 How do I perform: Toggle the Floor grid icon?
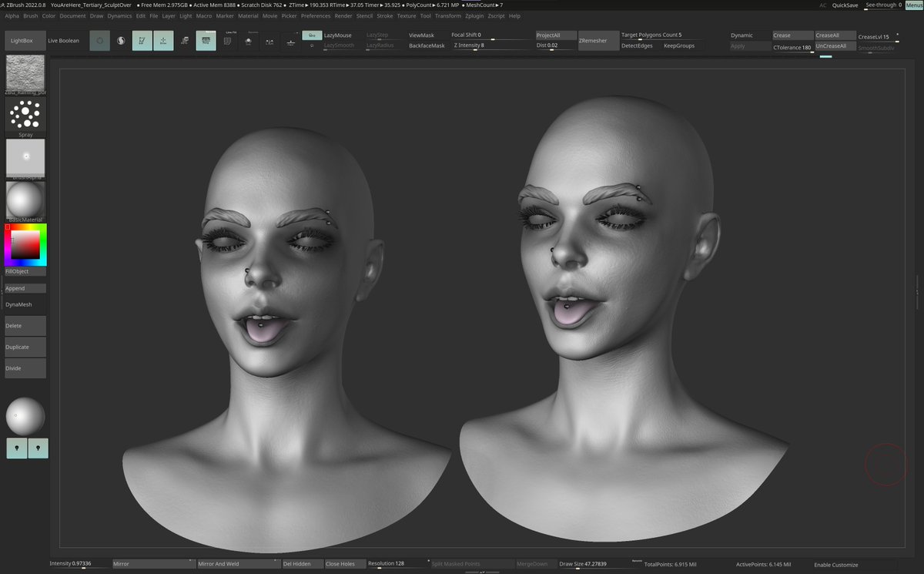tap(292, 41)
